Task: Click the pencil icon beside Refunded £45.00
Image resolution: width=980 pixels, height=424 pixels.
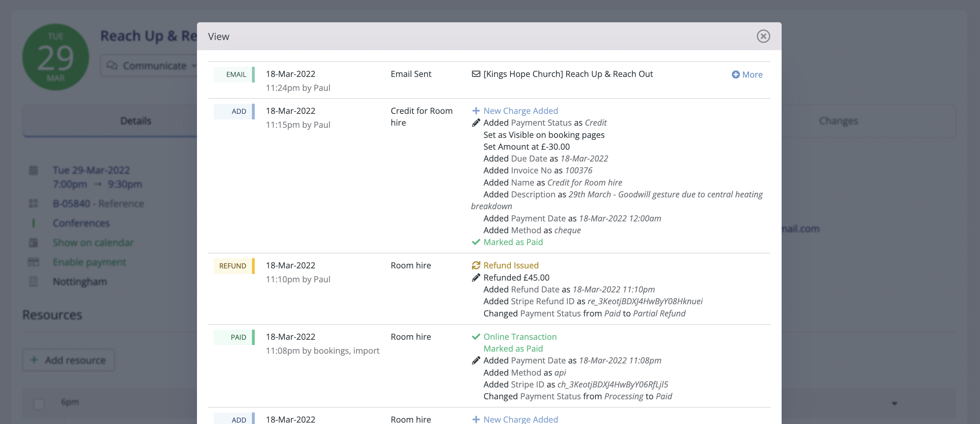Action: (x=475, y=277)
